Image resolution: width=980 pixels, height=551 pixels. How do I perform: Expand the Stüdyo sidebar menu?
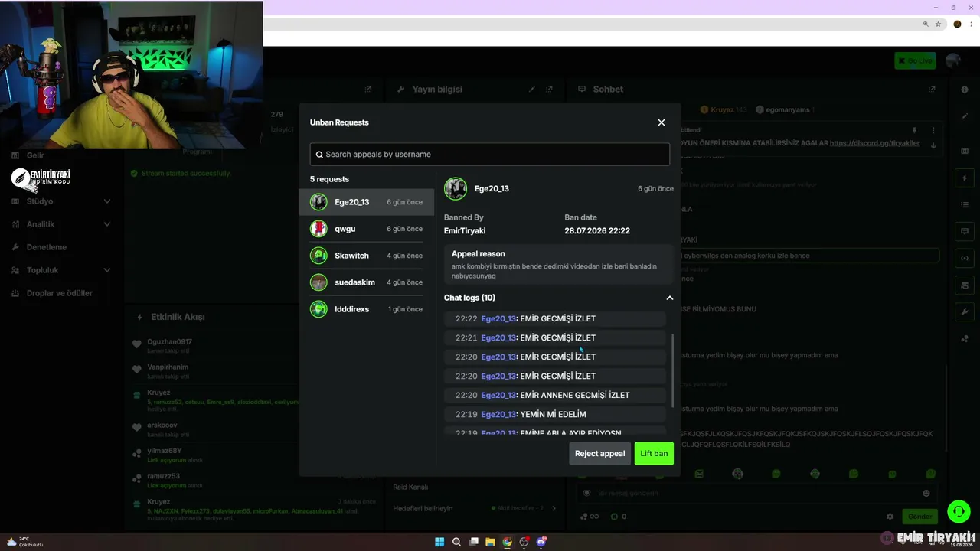(63, 201)
